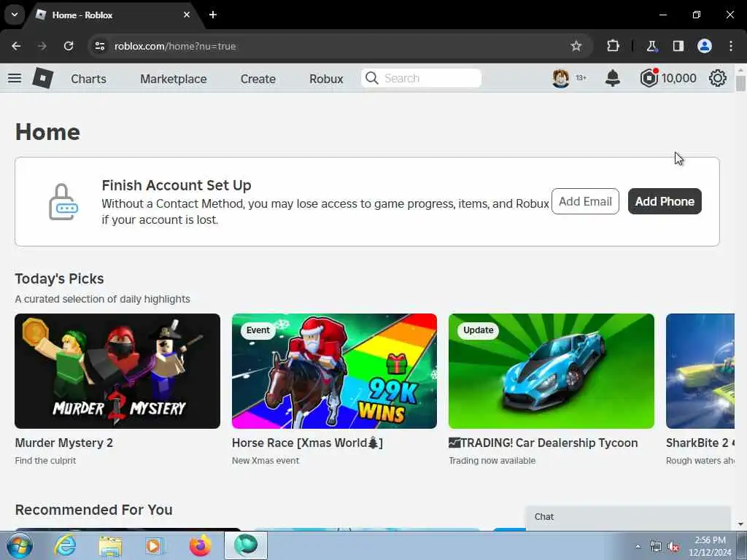Click the Robux balance icon
747x560 pixels.
[x=649, y=78]
